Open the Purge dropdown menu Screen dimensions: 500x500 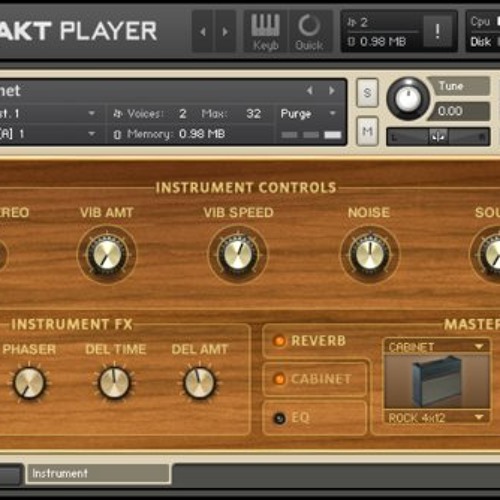308,114
